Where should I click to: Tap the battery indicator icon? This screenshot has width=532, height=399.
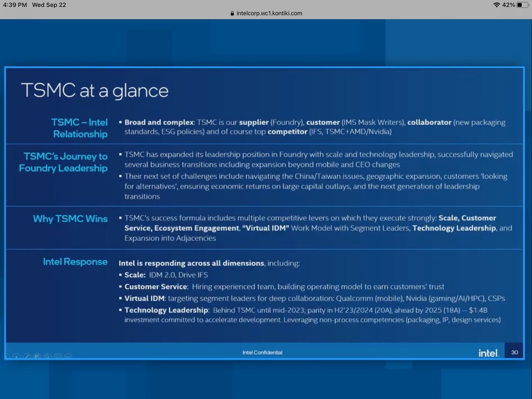[523, 5]
